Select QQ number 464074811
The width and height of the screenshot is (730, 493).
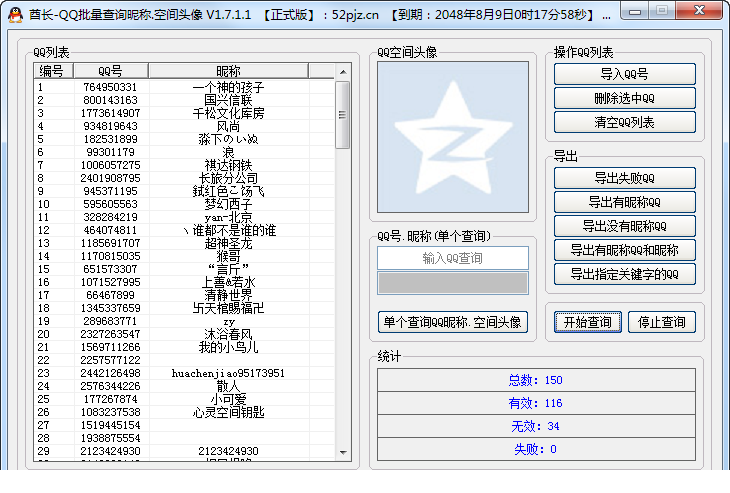pyautogui.click(x=110, y=230)
